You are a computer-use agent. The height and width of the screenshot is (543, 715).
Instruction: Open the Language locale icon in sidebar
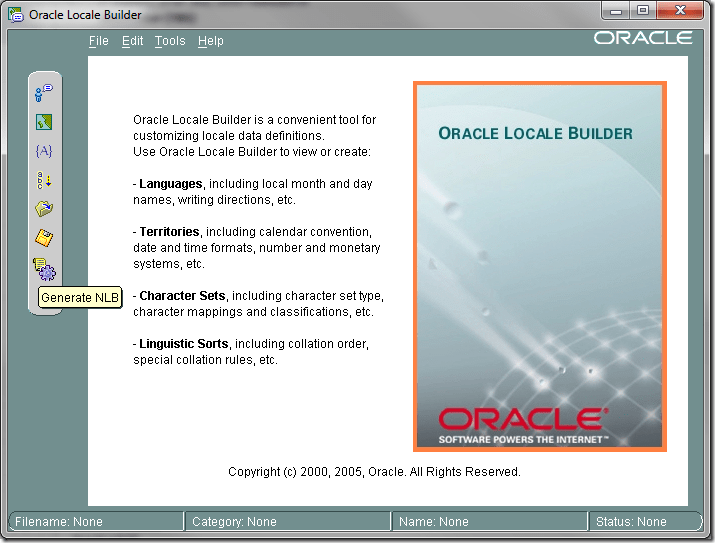pyautogui.click(x=44, y=93)
